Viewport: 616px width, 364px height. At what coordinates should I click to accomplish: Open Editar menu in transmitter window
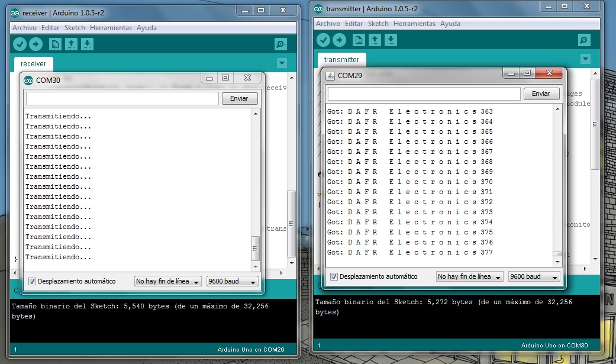(354, 24)
